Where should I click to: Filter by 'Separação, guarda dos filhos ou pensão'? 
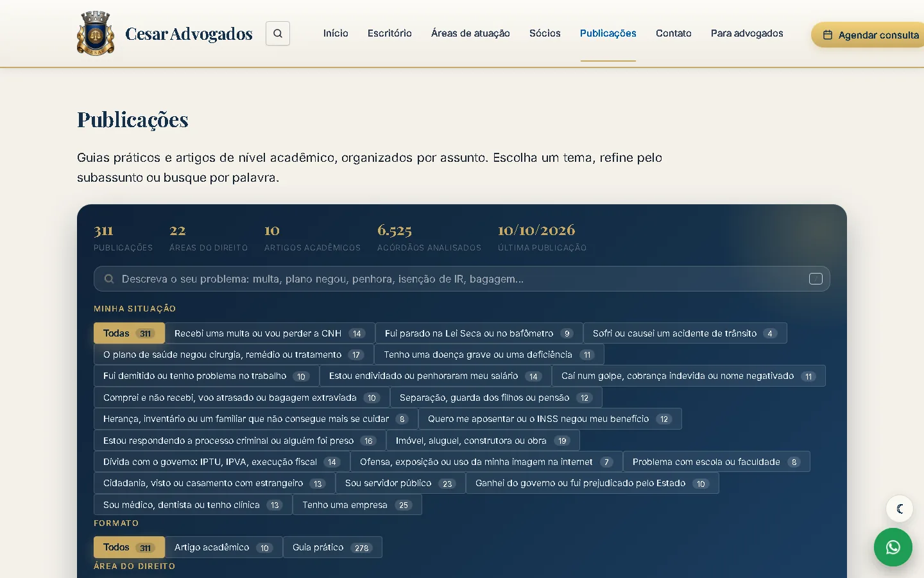tap(496, 398)
